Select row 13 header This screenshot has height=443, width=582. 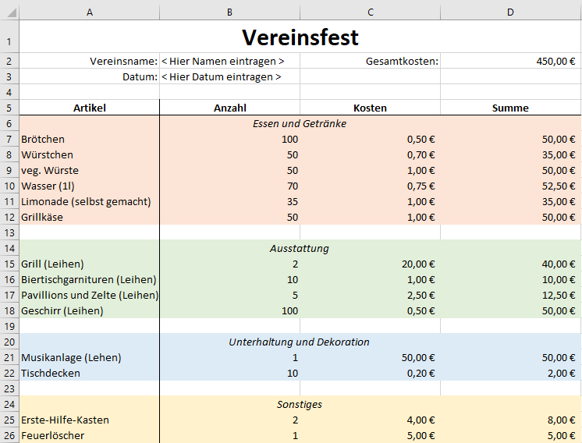click(9, 233)
